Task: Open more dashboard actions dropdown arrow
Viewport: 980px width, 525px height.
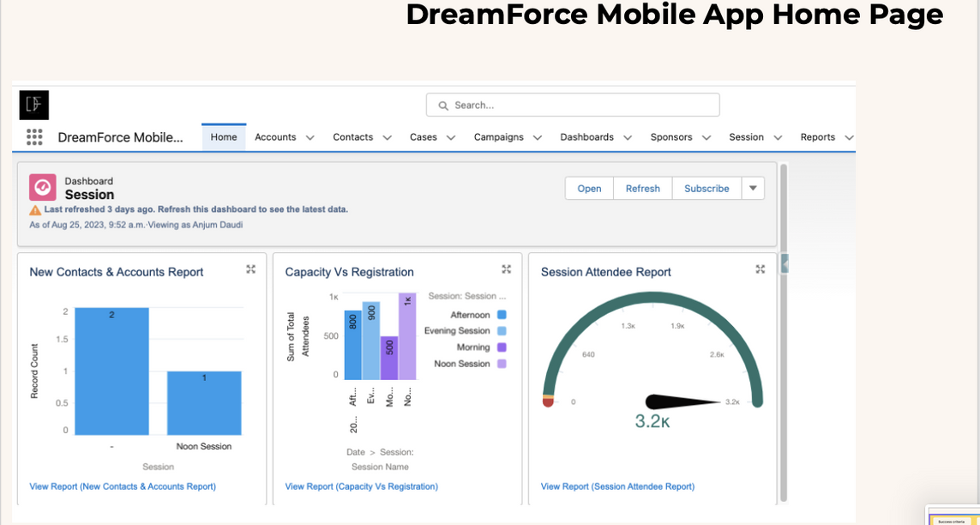Action: pos(753,188)
